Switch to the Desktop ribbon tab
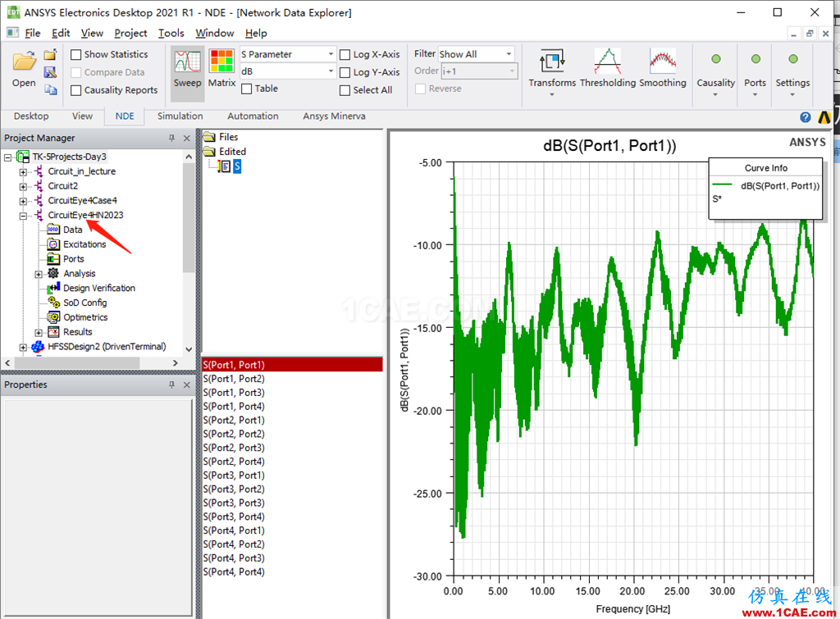840x619 pixels. point(31,116)
